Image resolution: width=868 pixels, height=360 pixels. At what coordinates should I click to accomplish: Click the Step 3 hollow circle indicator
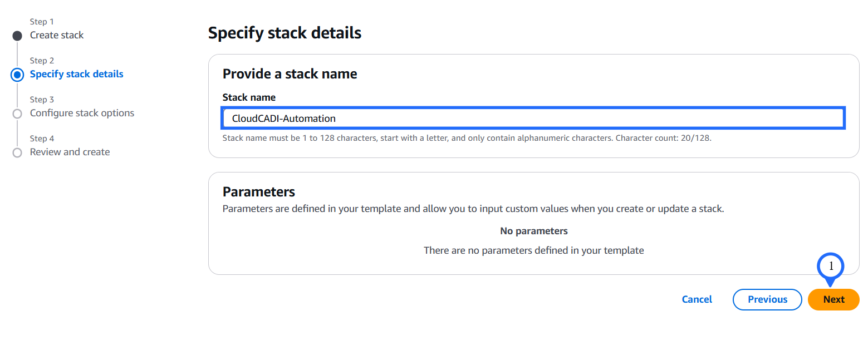click(17, 113)
